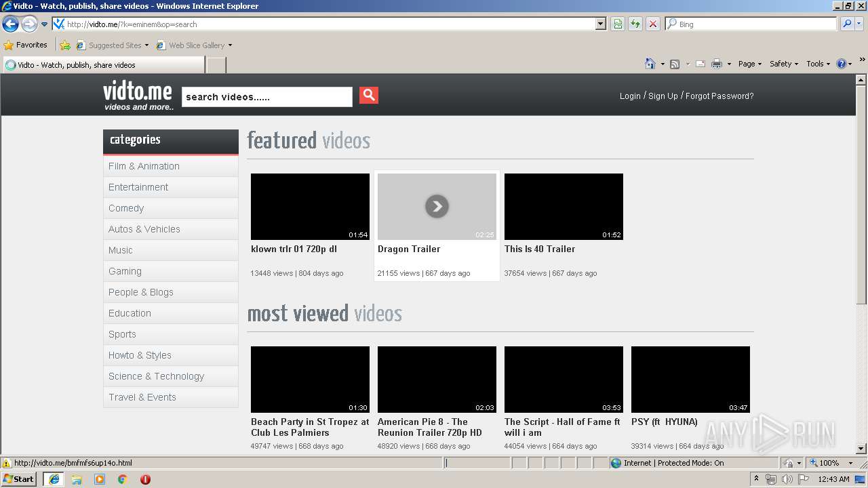
Task: Select Autos & Vehicles category
Action: click(x=171, y=229)
